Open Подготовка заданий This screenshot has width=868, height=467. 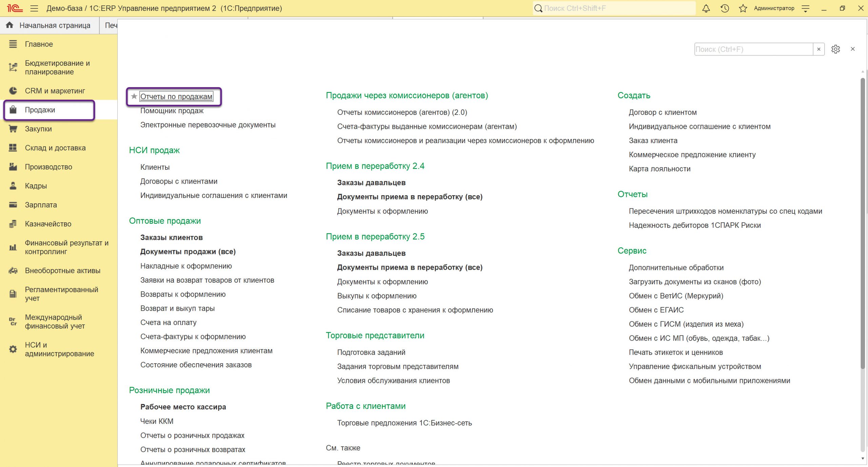coord(371,352)
